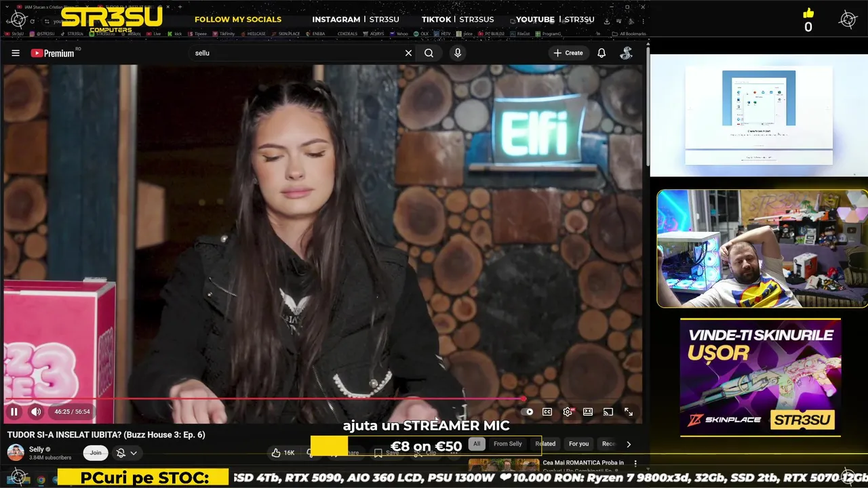Toggle closed captions CC button

(x=547, y=411)
